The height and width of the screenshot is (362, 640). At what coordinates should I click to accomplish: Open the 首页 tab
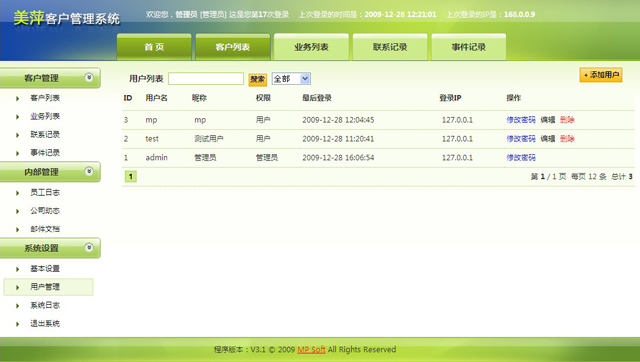point(154,47)
